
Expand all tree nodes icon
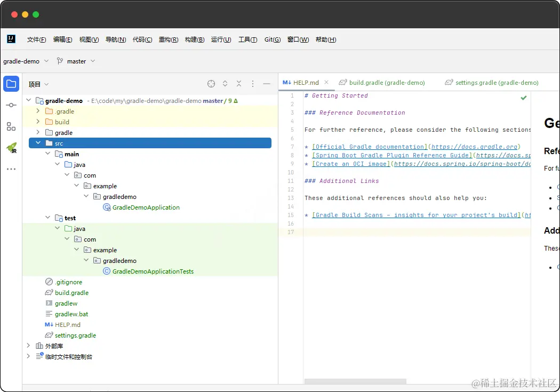pos(225,84)
